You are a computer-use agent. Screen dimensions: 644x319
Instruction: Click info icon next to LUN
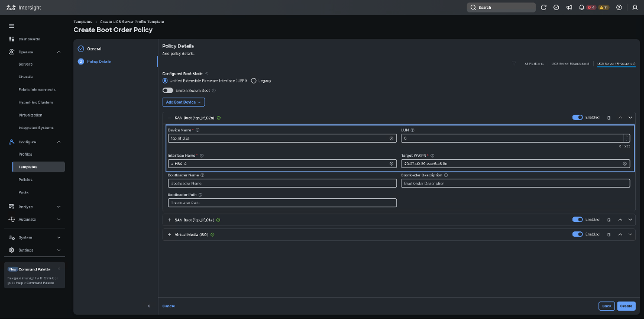point(412,130)
